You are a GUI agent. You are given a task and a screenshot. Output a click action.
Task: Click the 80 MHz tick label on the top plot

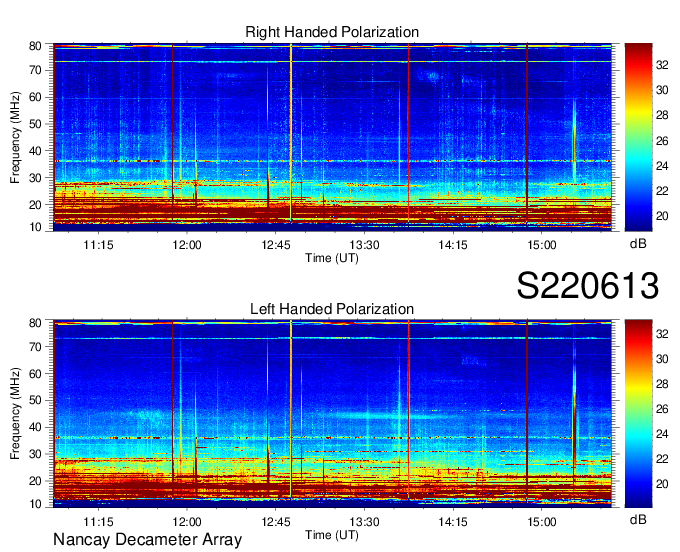tap(35, 46)
